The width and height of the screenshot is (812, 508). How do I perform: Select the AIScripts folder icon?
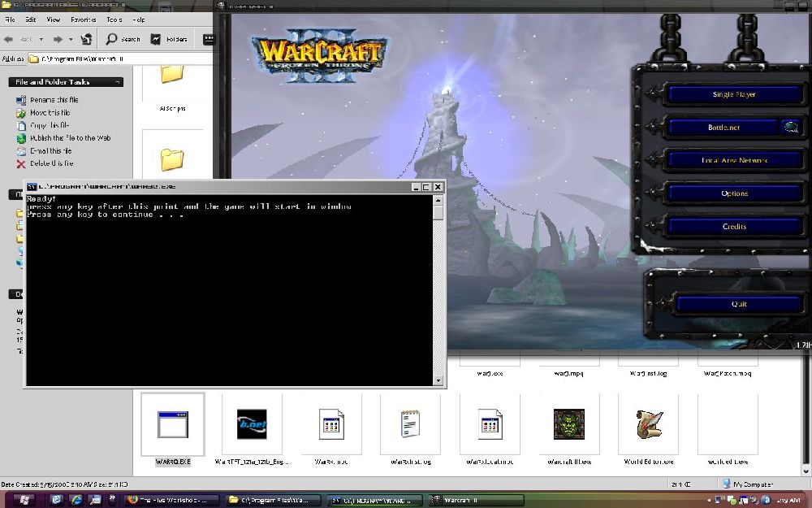click(x=172, y=74)
